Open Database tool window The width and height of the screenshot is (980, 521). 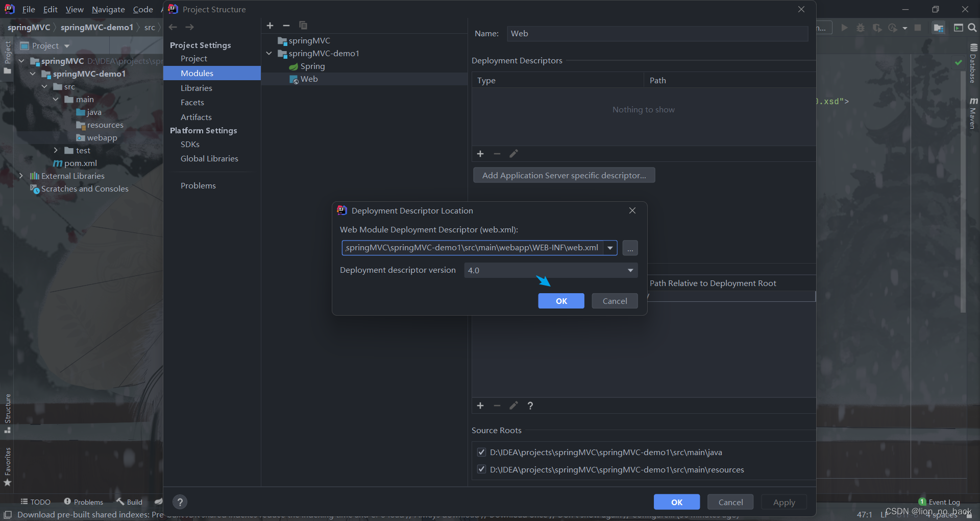(973, 63)
